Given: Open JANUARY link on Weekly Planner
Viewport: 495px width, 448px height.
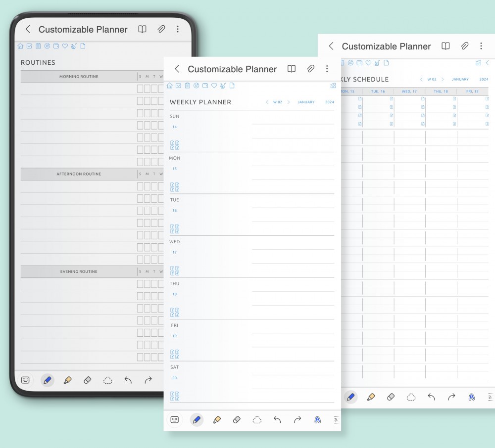Looking at the screenshot, I should (x=306, y=102).
